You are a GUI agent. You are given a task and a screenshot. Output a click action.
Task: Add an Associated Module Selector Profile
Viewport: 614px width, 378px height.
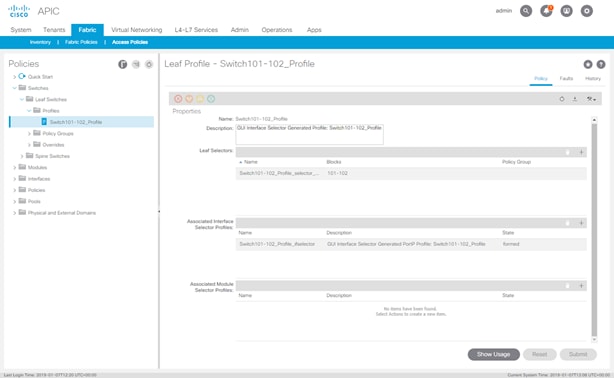coord(581,286)
